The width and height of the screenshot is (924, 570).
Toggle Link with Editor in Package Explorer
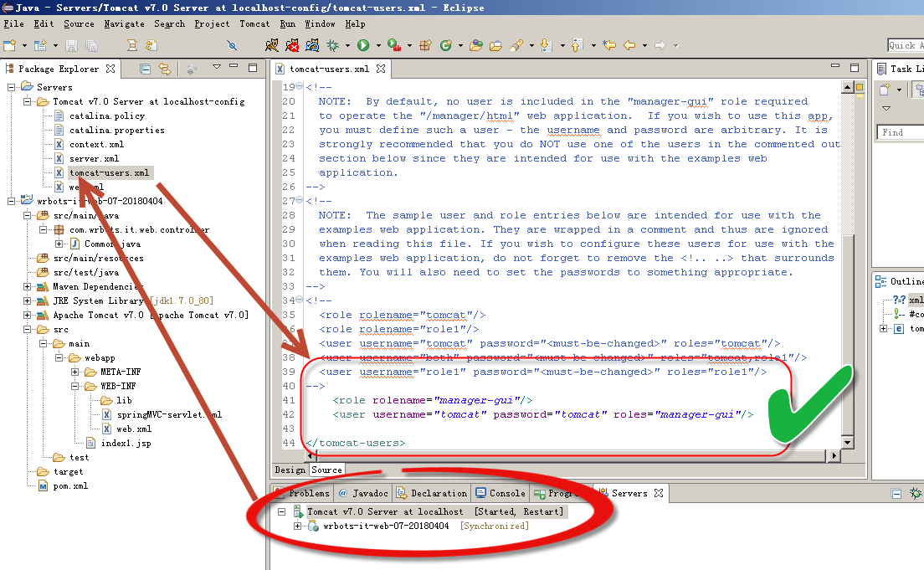coord(165,69)
